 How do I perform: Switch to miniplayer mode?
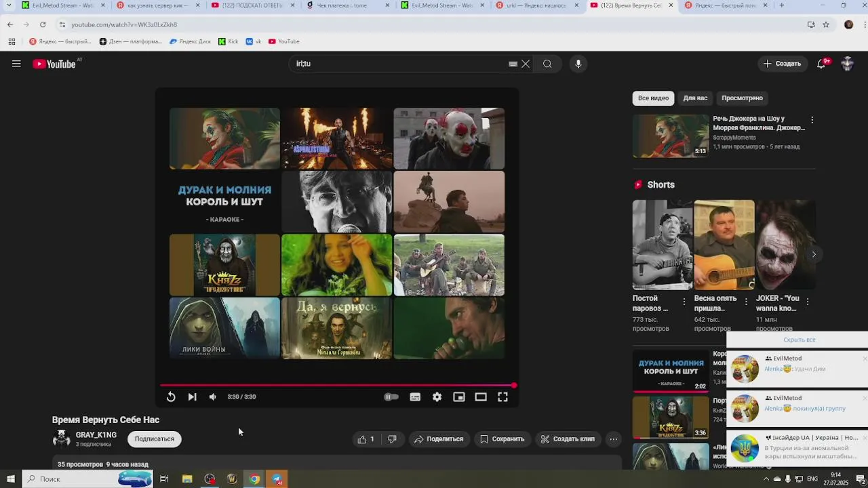(x=459, y=397)
